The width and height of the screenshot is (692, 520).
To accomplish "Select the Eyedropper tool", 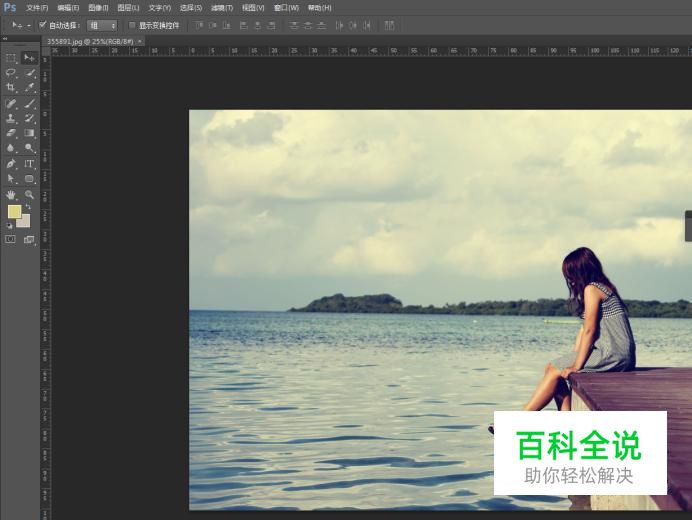I will [29, 87].
